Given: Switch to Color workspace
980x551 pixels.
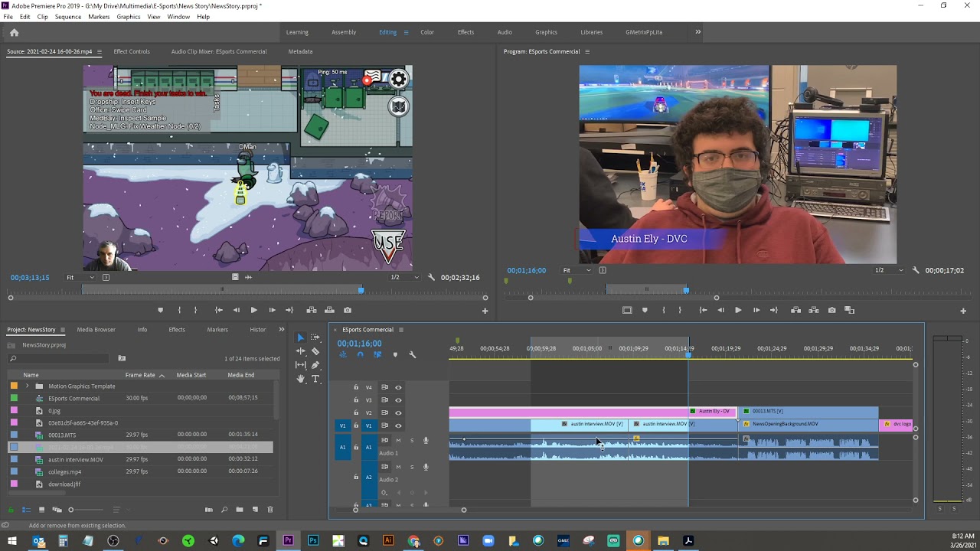Looking at the screenshot, I should click(427, 32).
